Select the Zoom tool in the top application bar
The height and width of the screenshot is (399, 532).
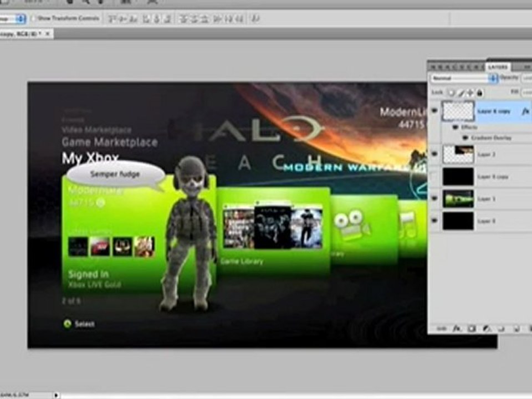coord(86,2)
